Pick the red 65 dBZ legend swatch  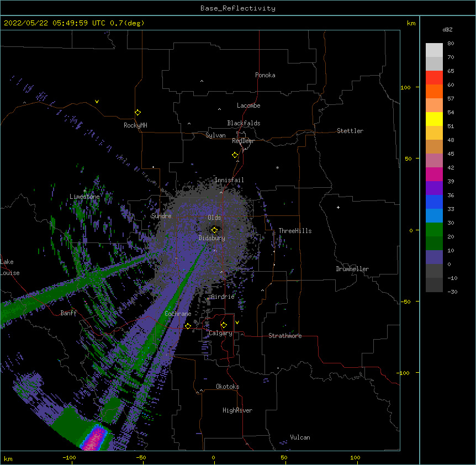(x=434, y=78)
